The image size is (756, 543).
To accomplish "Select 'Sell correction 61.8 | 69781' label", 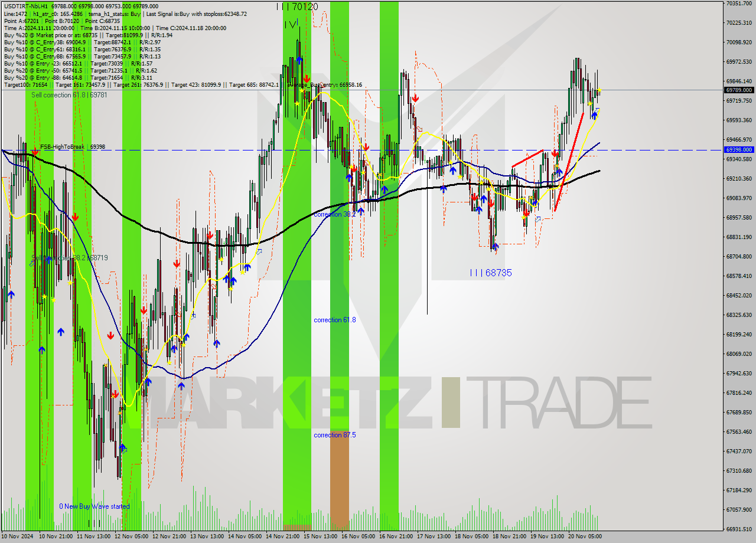I will (70, 94).
